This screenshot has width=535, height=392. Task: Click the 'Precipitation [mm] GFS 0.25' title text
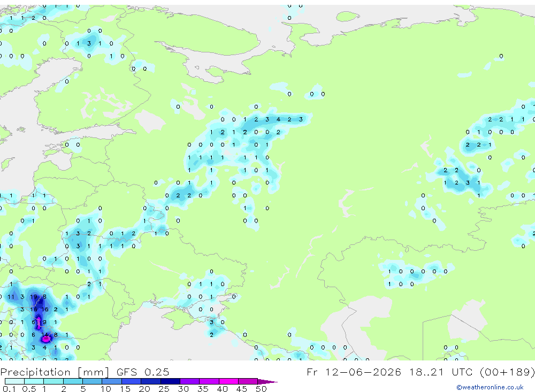click(85, 372)
